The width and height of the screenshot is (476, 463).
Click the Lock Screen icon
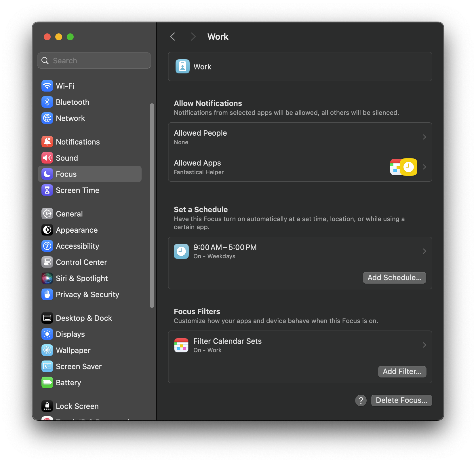click(47, 406)
